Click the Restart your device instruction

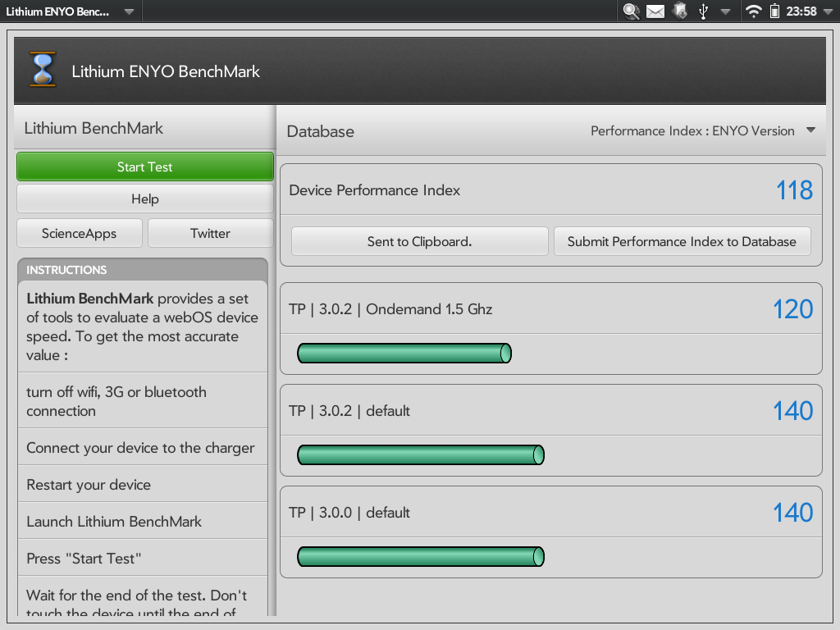coord(143,484)
